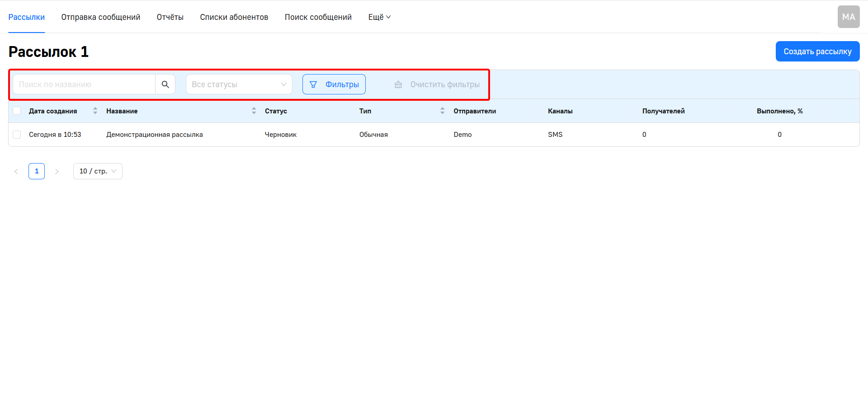Focus the Поиск по названию field
868x412 pixels.
[84, 84]
